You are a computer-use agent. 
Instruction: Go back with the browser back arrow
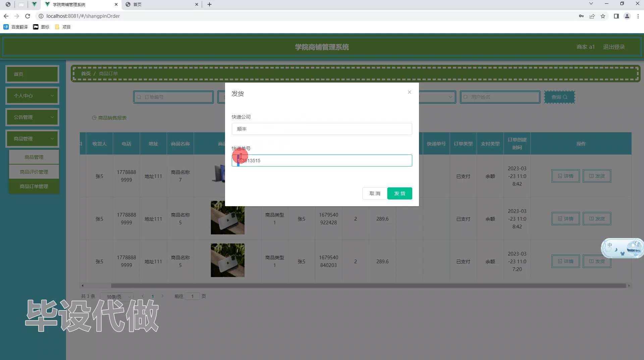[6, 16]
